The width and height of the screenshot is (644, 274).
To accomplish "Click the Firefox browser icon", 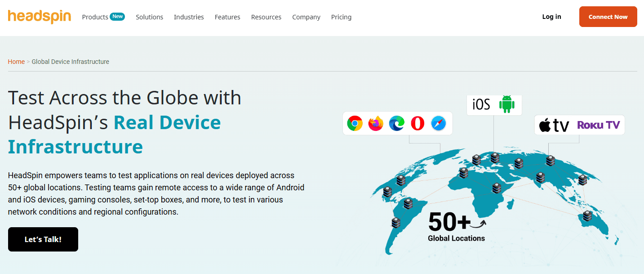I will click(x=376, y=123).
